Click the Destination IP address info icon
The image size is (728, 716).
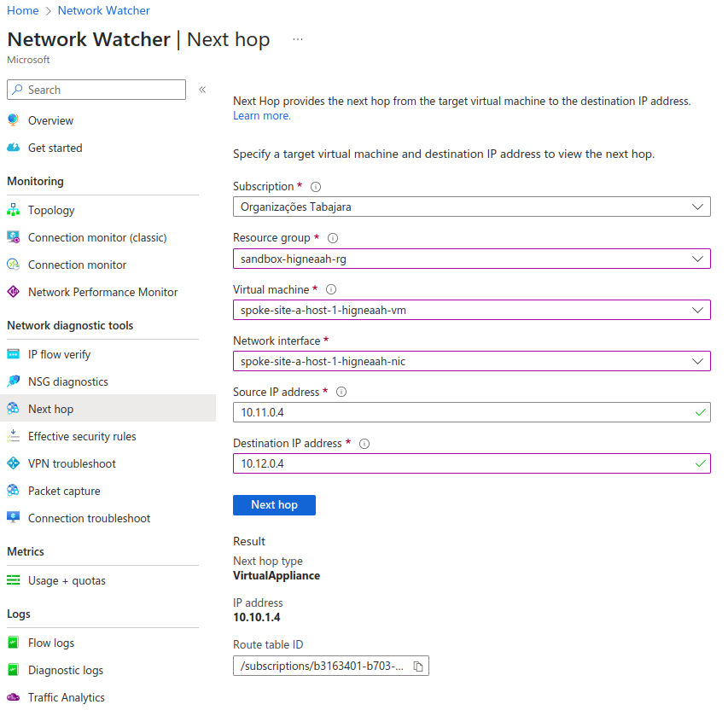(x=364, y=444)
